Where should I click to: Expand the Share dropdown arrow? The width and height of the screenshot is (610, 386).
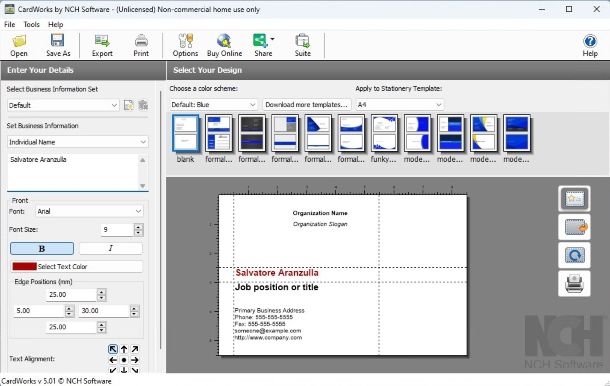272,39
